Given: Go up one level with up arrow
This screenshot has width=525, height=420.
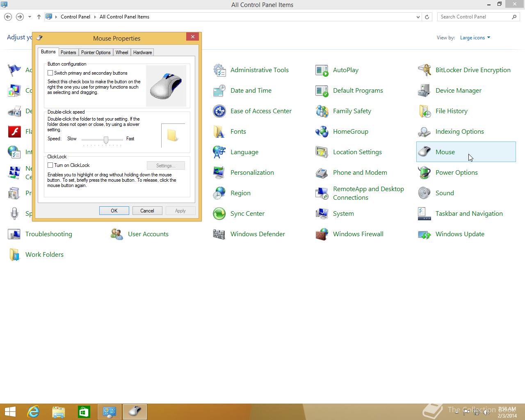Looking at the screenshot, I should pyautogui.click(x=39, y=17).
